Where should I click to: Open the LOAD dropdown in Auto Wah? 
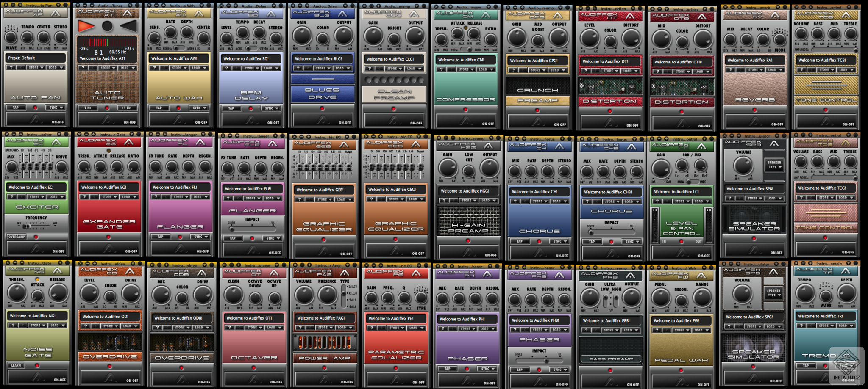pos(198,68)
